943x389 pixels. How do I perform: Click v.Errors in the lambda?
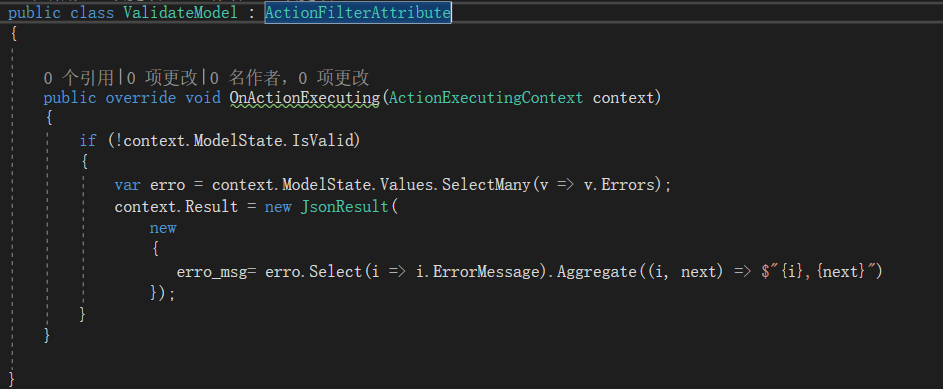pos(619,185)
